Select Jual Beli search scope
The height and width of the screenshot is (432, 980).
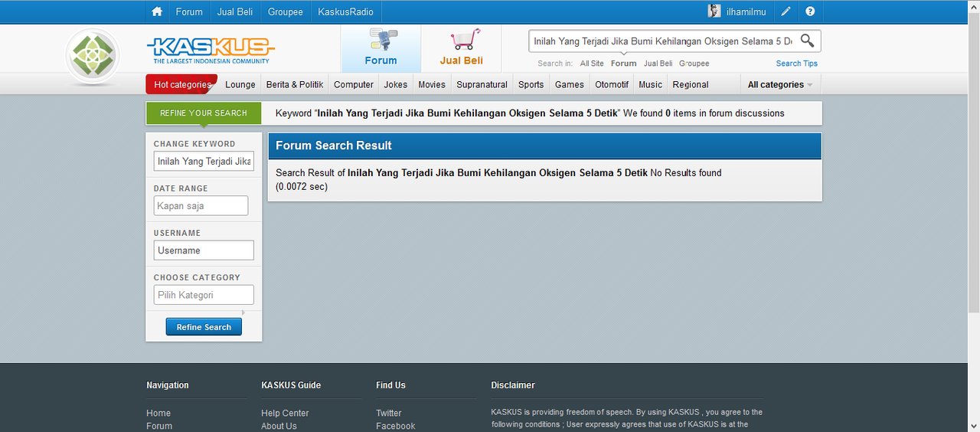(658, 64)
